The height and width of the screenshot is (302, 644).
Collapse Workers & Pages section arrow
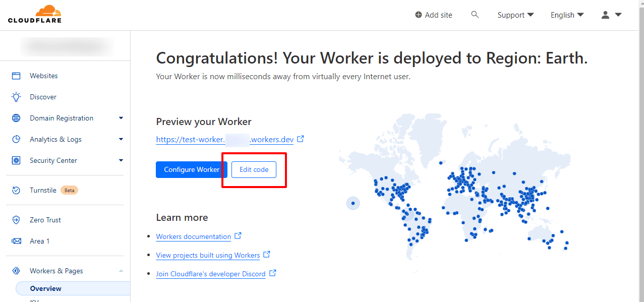(x=121, y=271)
